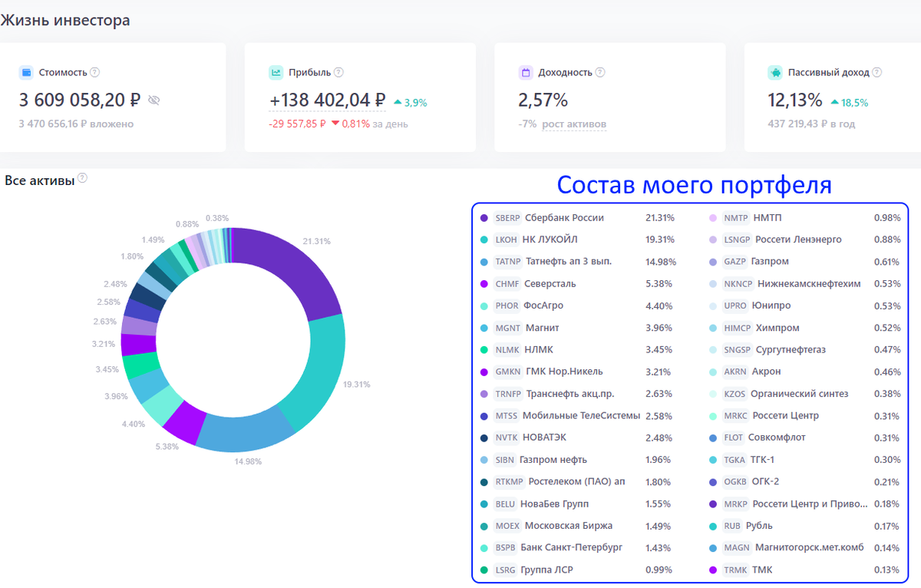Viewport: 921px width, 588px height.
Task: Select the Московская Биржа legend row
Action: (x=576, y=526)
